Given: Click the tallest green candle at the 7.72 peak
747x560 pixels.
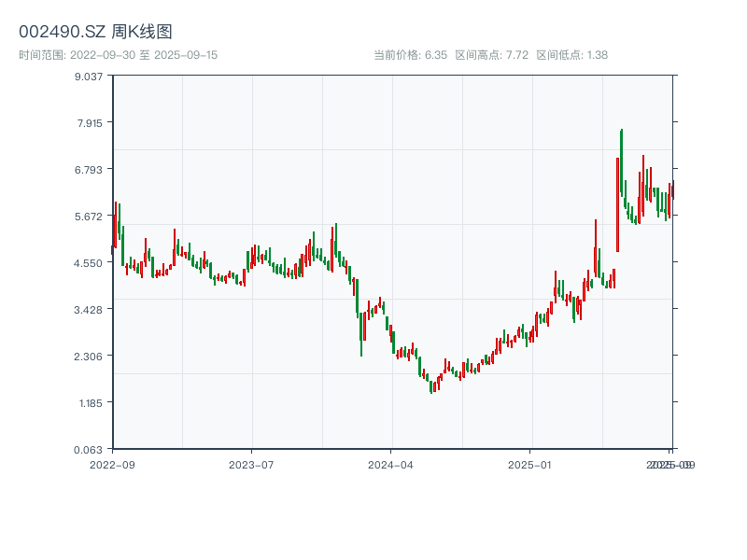Looking at the screenshot, I should (621, 161).
